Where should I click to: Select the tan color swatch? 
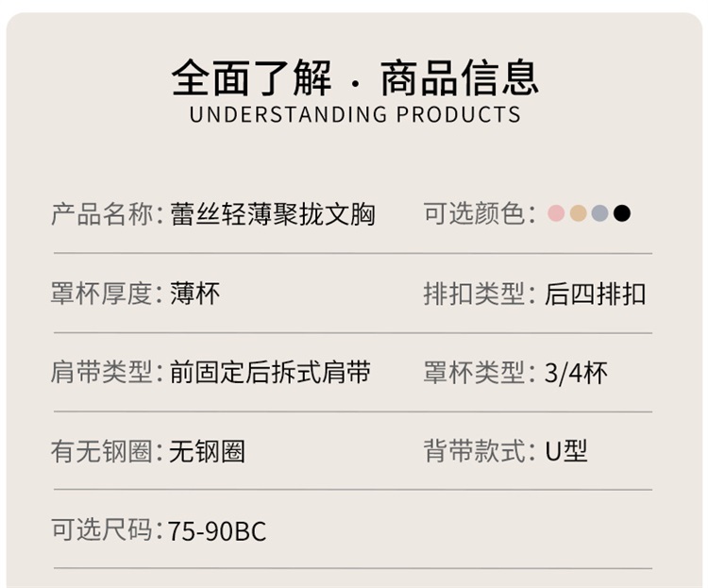[x=578, y=213]
